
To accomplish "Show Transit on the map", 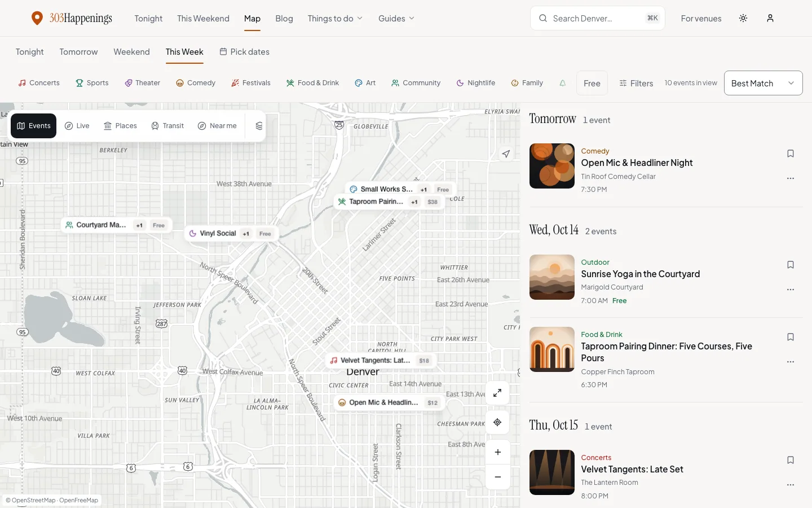I will (x=167, y=126).
